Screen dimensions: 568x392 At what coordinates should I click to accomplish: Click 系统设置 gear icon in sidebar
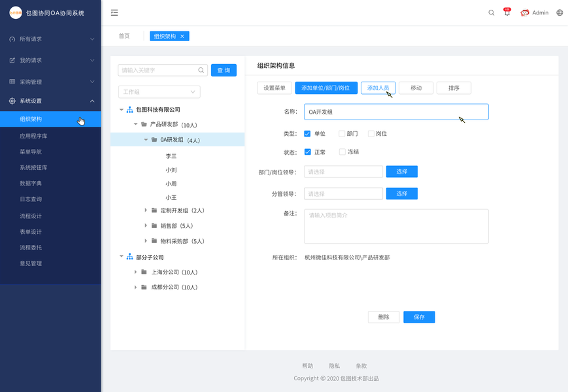(x=12, y=101)
